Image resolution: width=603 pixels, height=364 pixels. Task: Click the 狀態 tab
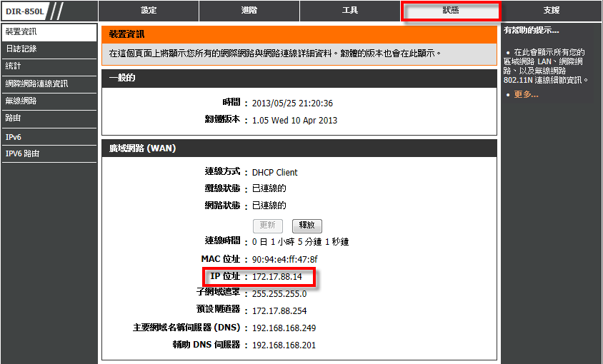tap(451, 11)
